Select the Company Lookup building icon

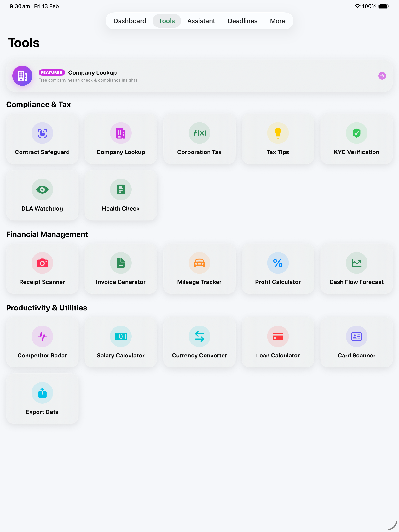[121, 133]
